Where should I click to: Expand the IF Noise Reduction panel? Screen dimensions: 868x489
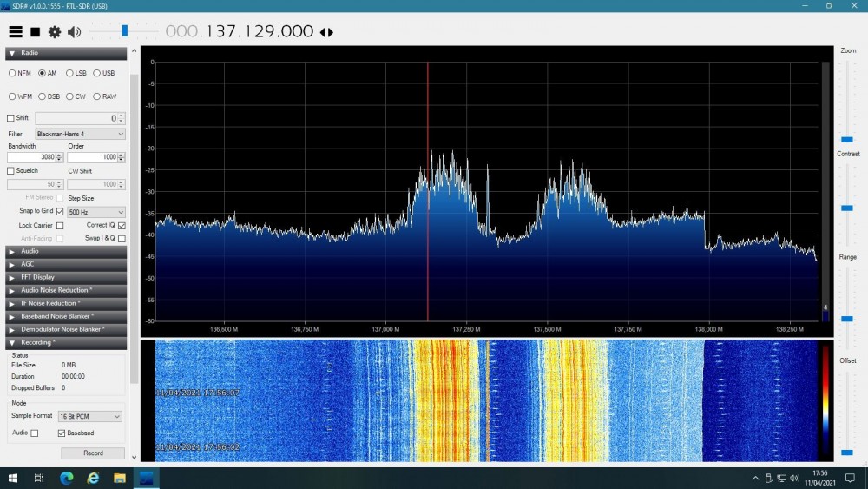coord(66,303)
